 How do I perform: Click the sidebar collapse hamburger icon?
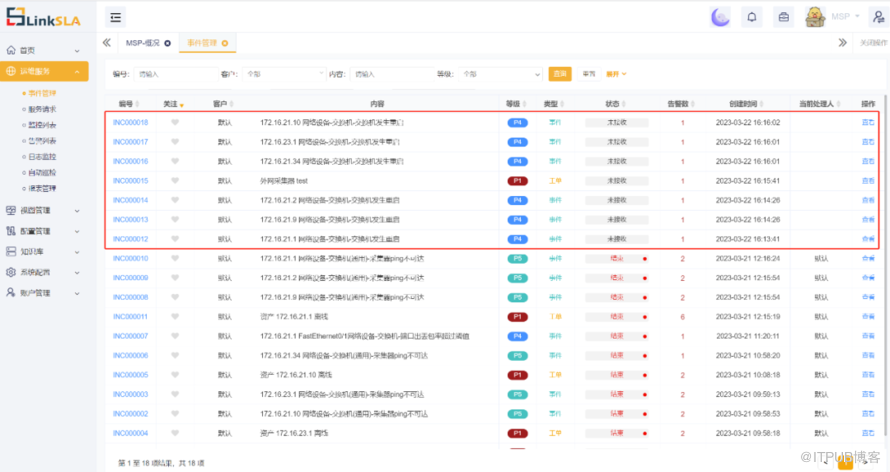(116, 17)
